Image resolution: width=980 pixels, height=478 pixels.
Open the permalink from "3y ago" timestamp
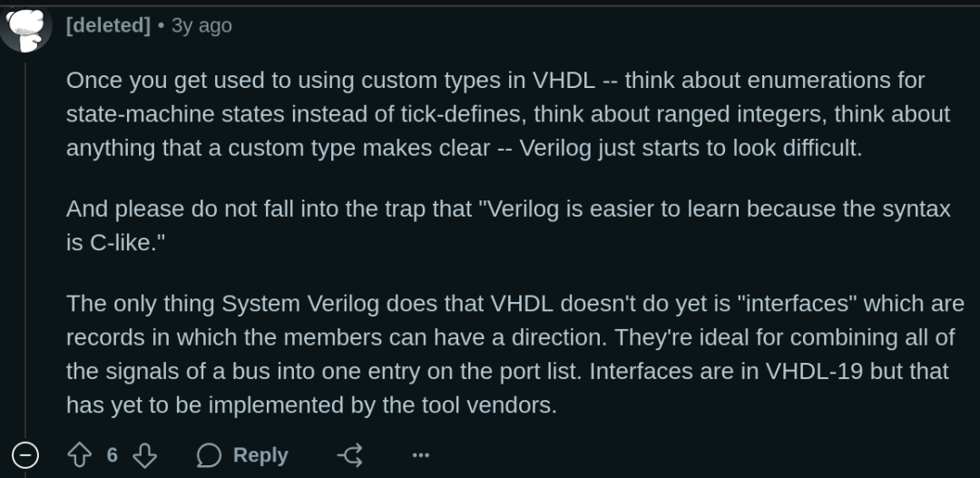pos(201,25)
